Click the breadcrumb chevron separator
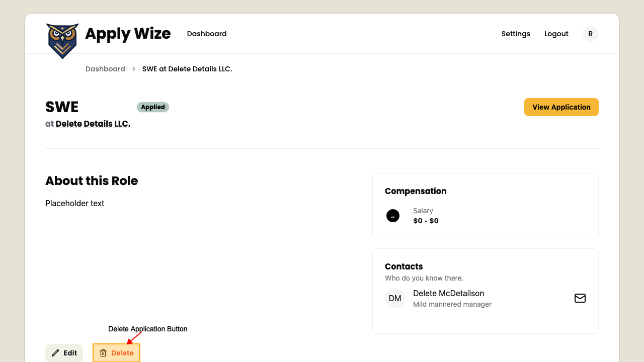 tap(133, 69)
